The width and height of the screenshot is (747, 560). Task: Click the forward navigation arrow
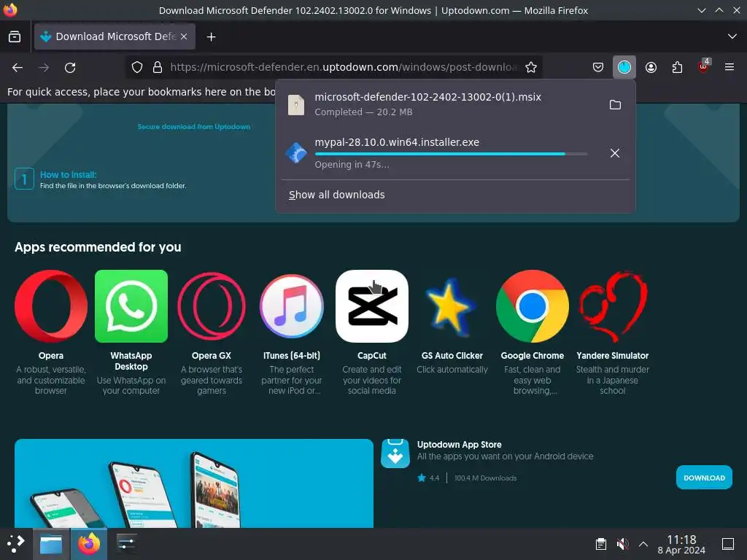(x=44, y=68)
